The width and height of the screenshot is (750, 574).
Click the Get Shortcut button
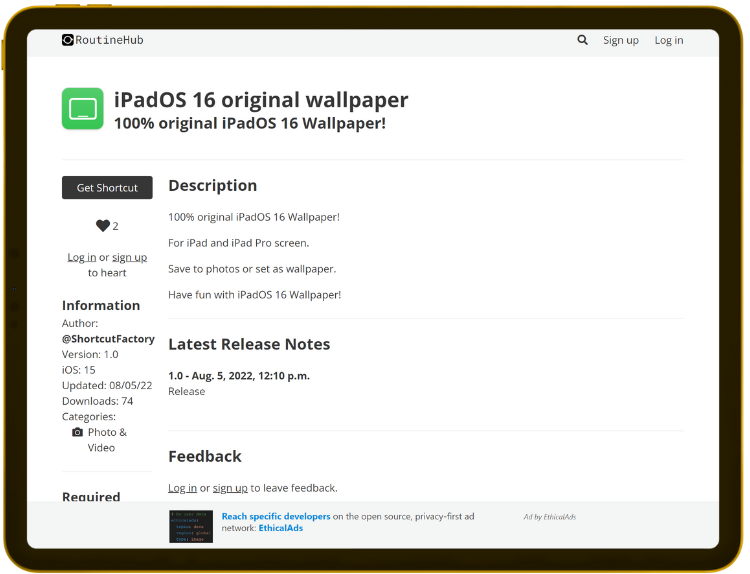point(107,188)
